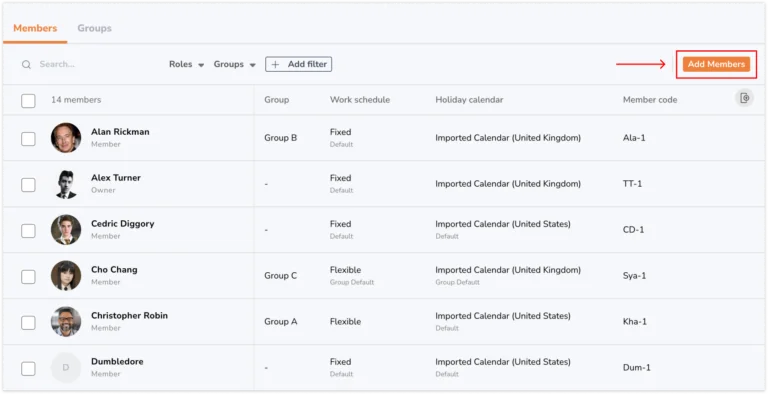Tick the checkbox for Cho Chang

click(x=28, y=277)
